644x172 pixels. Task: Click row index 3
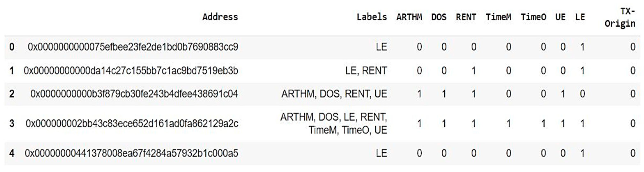tap(11, 124)
